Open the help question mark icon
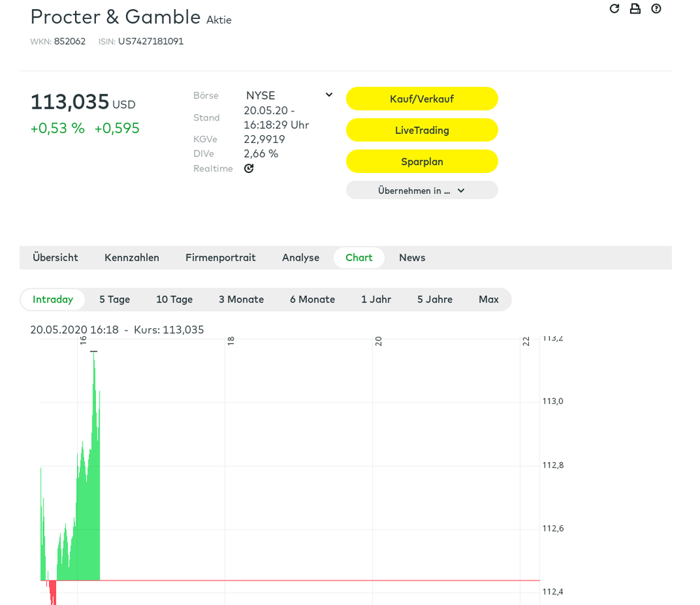The image size is (700, 605). [656, 8]
